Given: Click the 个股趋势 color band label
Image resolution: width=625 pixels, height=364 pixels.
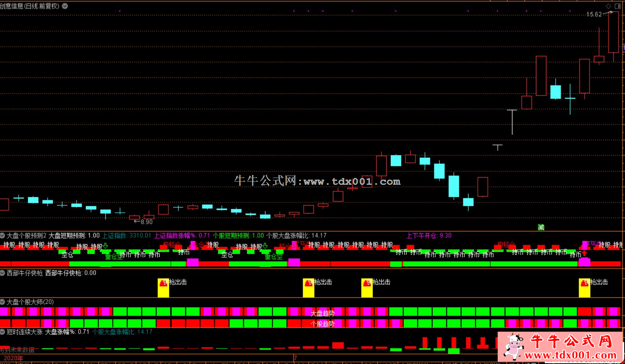Looking at the screenshot, I should coord(322,324).
